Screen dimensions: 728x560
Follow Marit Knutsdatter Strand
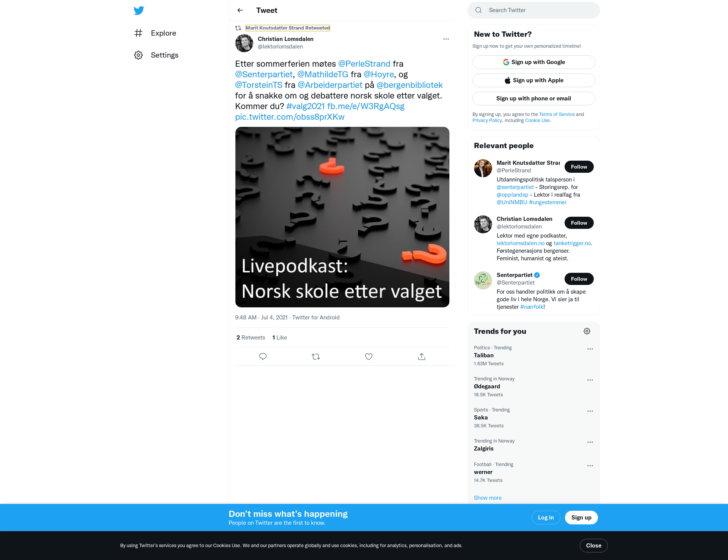(579, 167)
